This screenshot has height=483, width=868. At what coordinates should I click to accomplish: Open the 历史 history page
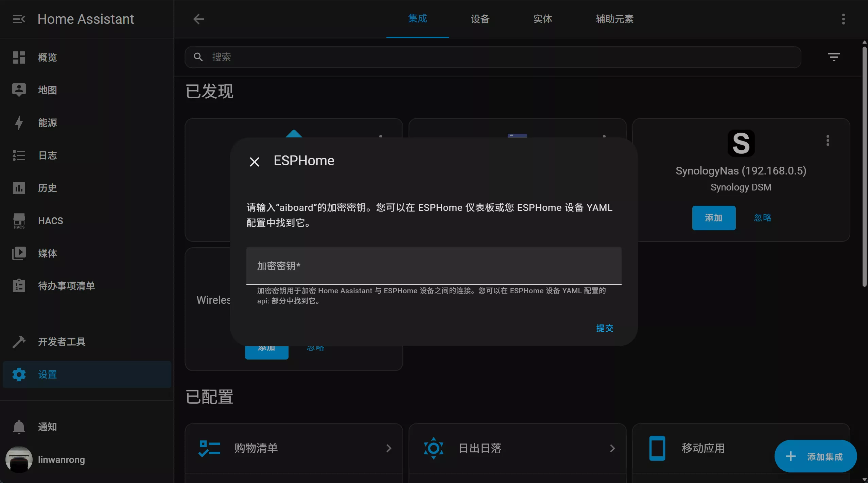click(x=87, y=188)
